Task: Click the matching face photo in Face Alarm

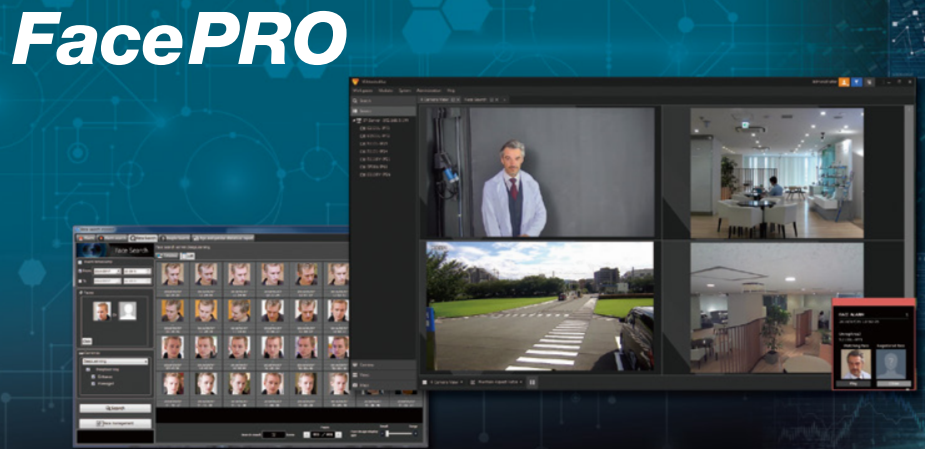Action: point(855,364)
